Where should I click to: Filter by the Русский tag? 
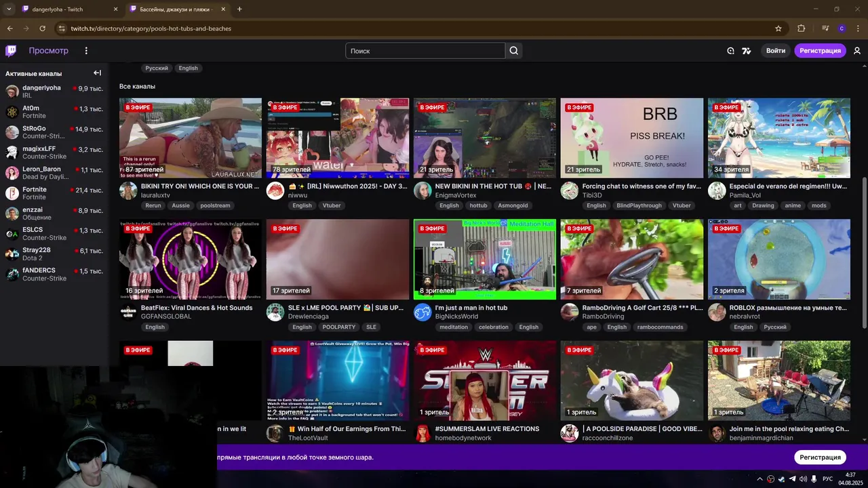pos(157,68)
